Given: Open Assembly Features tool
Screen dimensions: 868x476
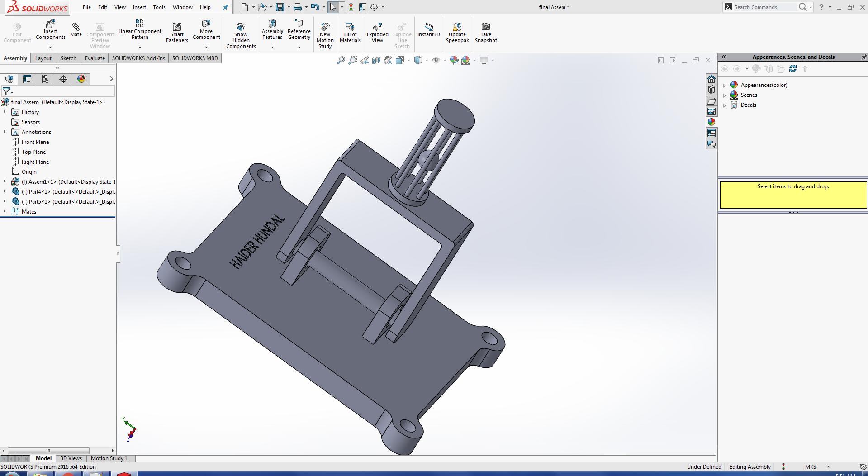Looking at the screenshot, I should tap(272, 30).
